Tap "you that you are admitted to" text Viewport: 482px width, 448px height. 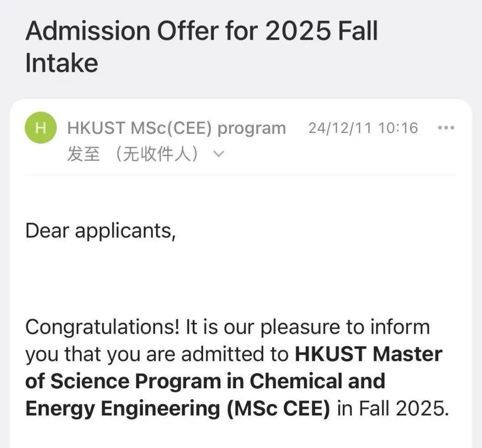pyautogui.click(x=157, y=355)
